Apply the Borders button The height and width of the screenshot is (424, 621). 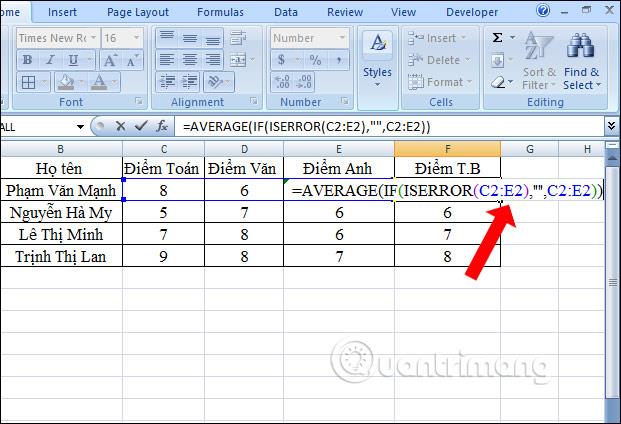pyautogui.click(x=28, y=82)
